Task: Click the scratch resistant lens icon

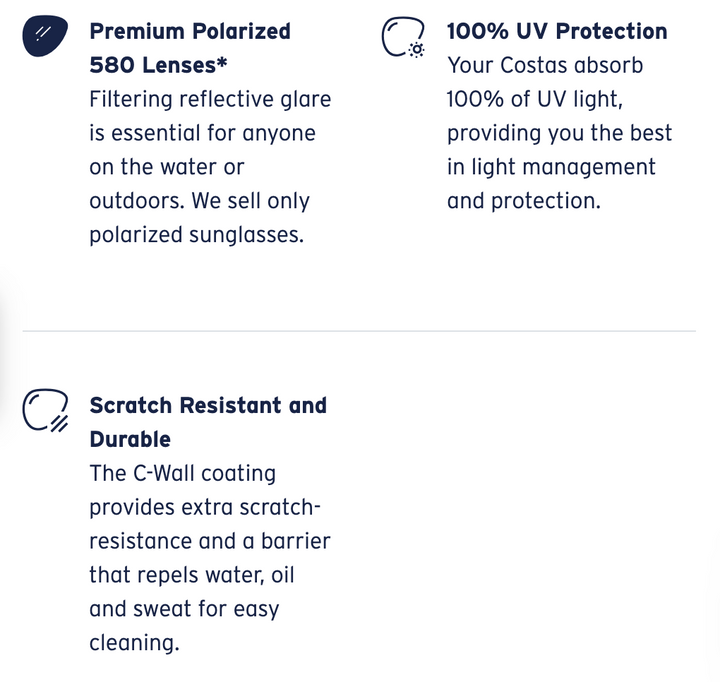Action: tap(45, 412)
